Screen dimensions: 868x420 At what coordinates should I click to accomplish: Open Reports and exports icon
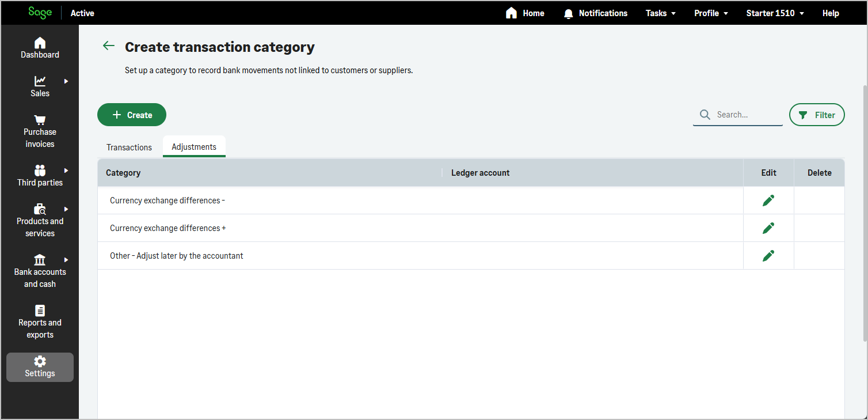click(40, 310)
